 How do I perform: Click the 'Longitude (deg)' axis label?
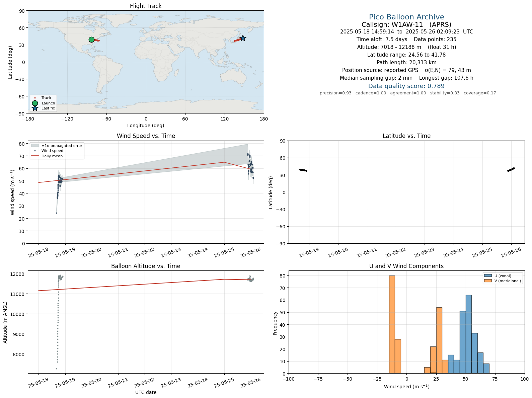[x=146, y=126]
